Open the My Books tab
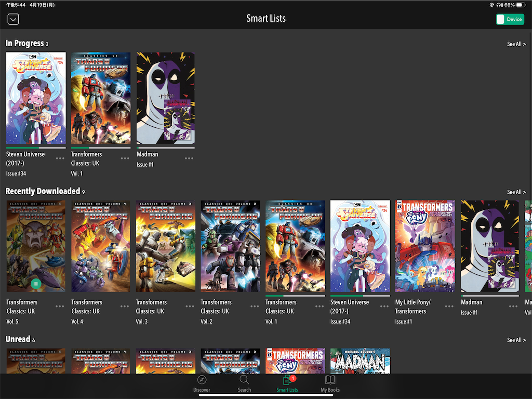 pos(330,383)
